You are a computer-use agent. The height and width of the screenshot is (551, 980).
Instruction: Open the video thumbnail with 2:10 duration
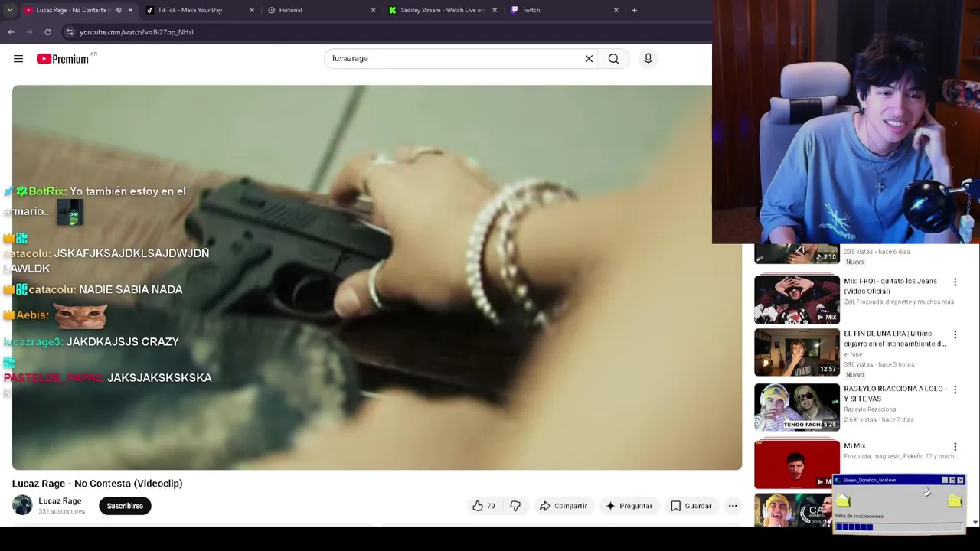coord(797,254)
